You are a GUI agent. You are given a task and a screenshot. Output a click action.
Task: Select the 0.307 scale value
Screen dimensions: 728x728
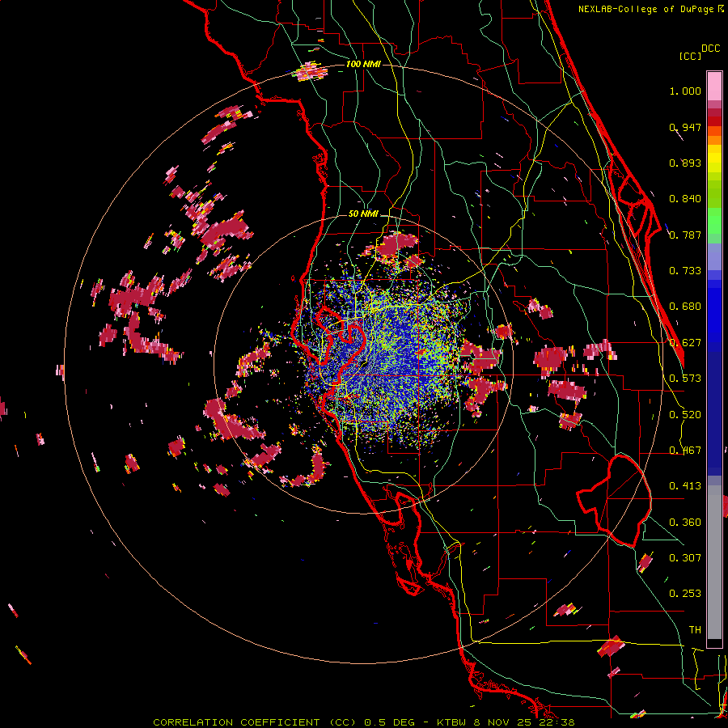pyautogui.click(x=685, y=558)
